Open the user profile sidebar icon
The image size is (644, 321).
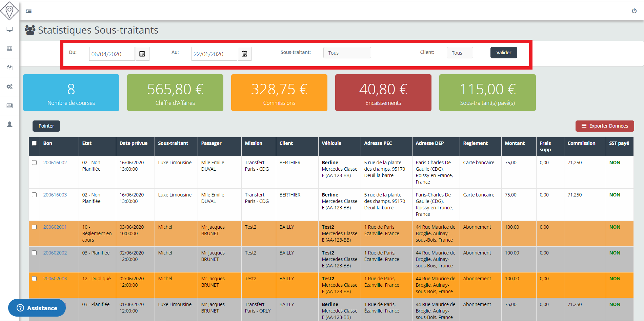pyautogui.click(x=9, y=125)
